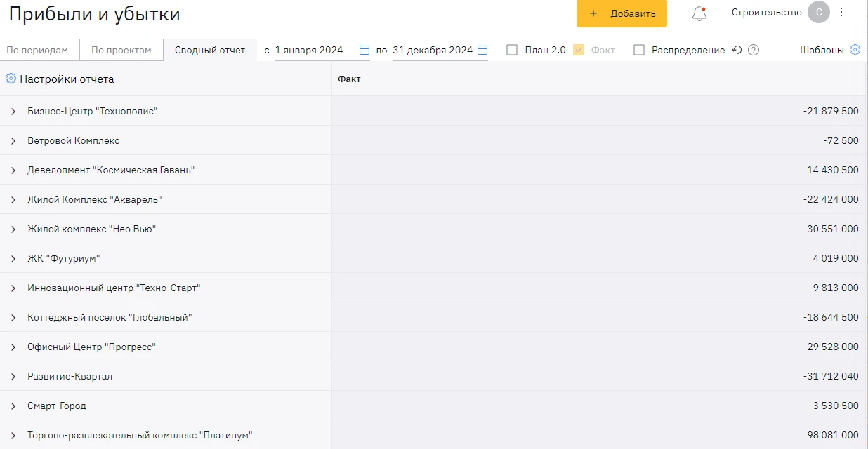Select the Сводный отчет tab
868x449 pixels.
point(210,50)
